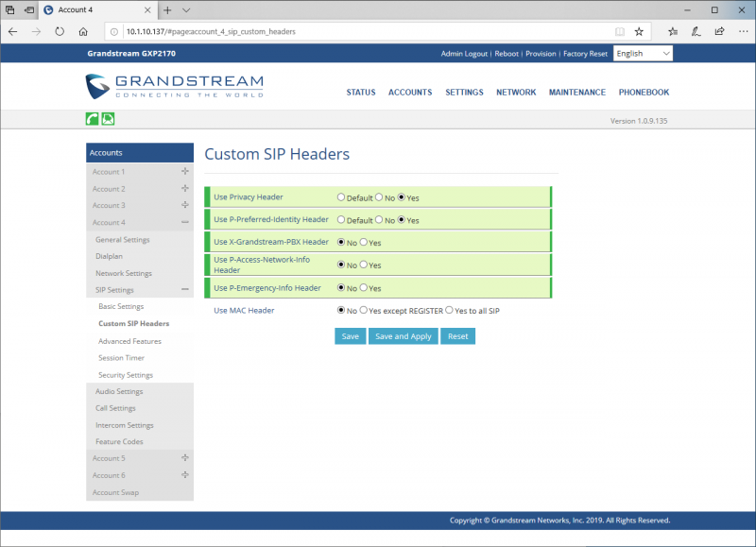756x547 pixels.
Task: Open browser settings and more menu
Action: point(743,32)
